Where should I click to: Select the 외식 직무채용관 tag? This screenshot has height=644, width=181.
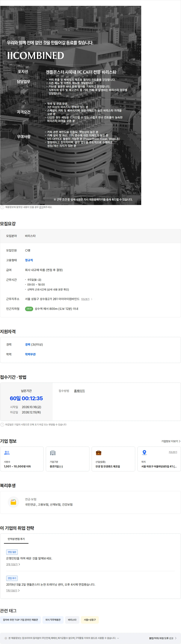click(x=53, y=620)
